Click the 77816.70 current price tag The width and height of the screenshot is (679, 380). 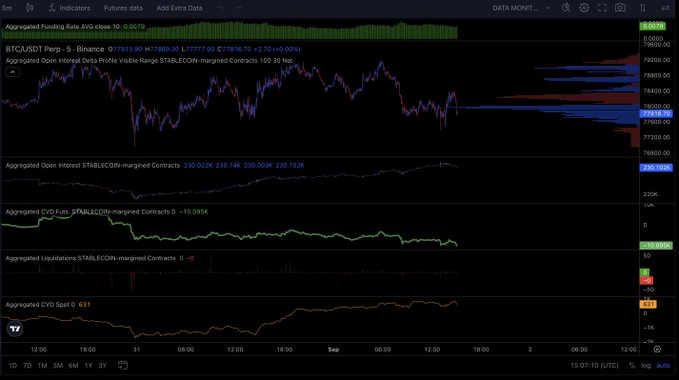pos(656,113)
